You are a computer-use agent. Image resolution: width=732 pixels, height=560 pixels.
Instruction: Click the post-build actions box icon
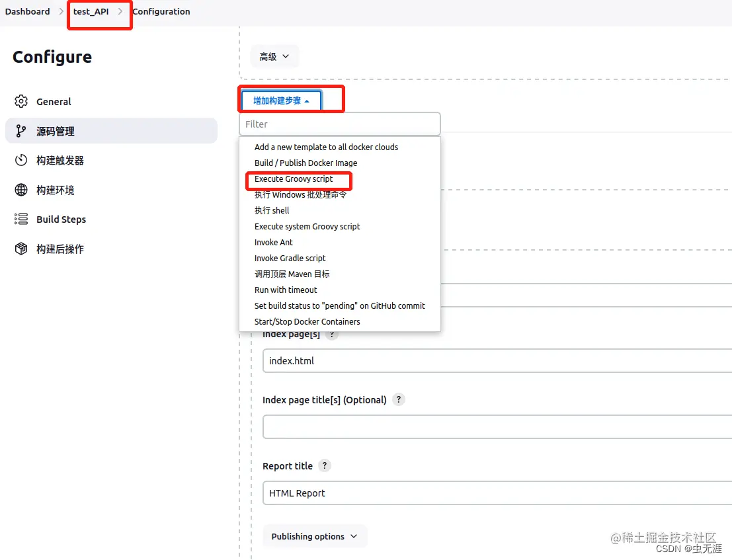(21, 249)
